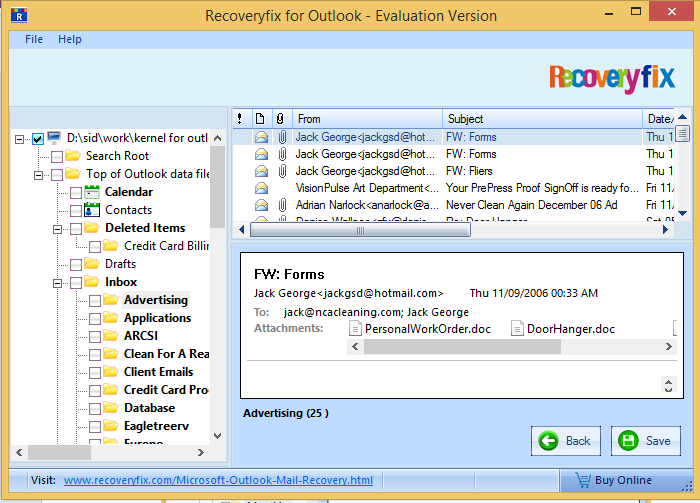This screenshot has width=700, height=503.
Task: Click the attachment column header paperclip
Action: (x=280, y=119)
